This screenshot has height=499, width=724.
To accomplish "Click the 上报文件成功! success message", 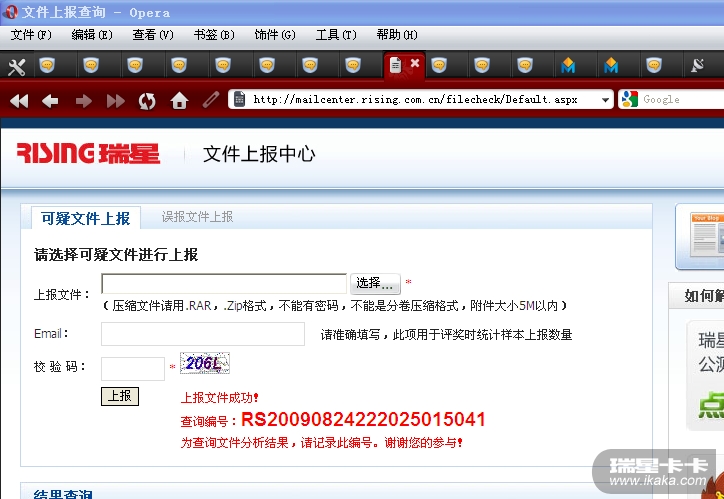I will coord(219,397).
